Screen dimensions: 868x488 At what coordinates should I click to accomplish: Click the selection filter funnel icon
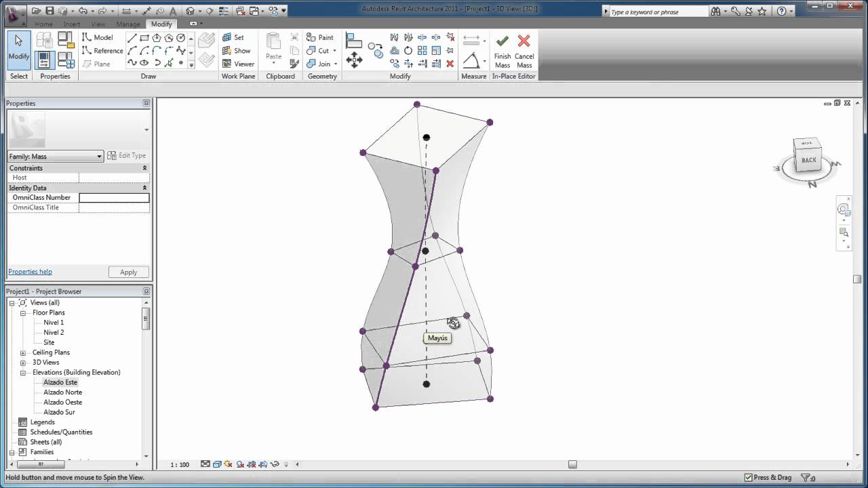806,477
